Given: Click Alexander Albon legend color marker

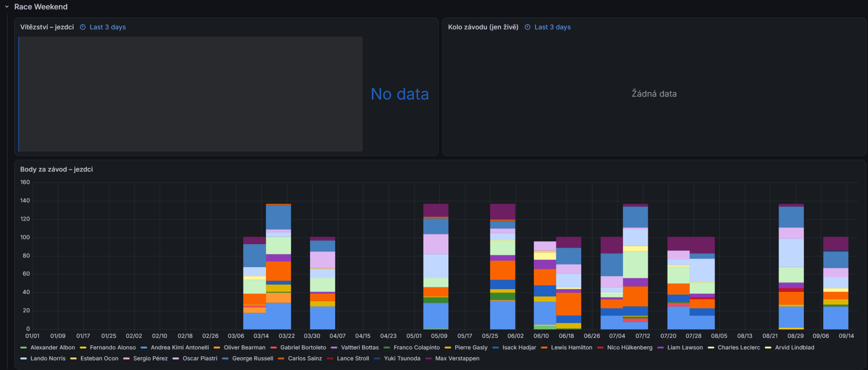Looking at the screenshot, I should tap(23, 347).
